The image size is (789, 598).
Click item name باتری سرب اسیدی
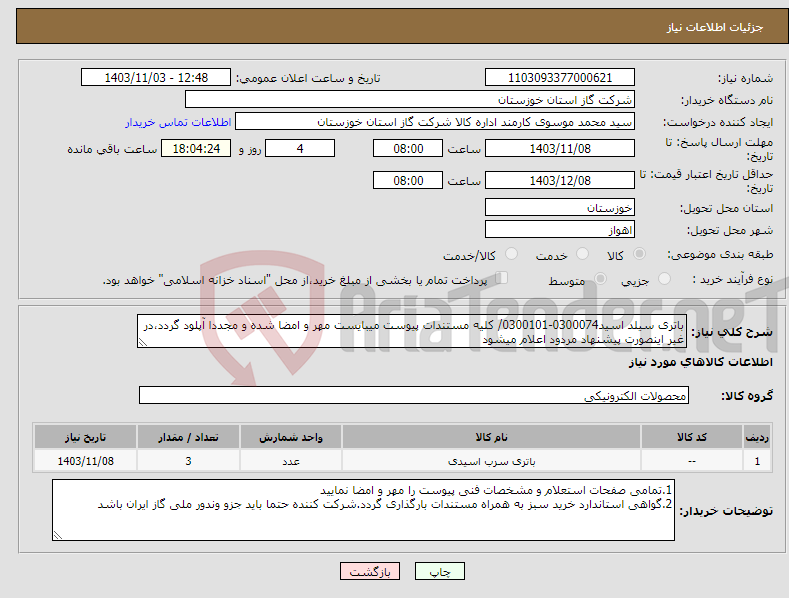[x=491, y=461]
